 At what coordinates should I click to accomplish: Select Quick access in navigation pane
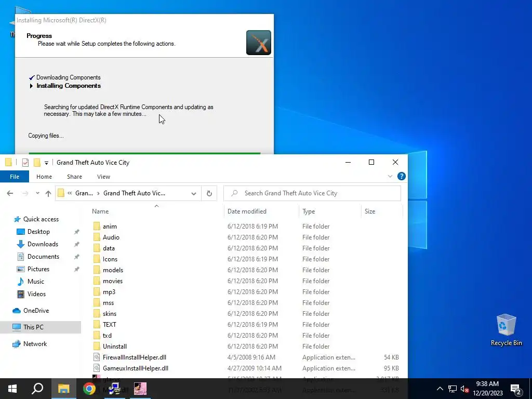coord(41,219)
